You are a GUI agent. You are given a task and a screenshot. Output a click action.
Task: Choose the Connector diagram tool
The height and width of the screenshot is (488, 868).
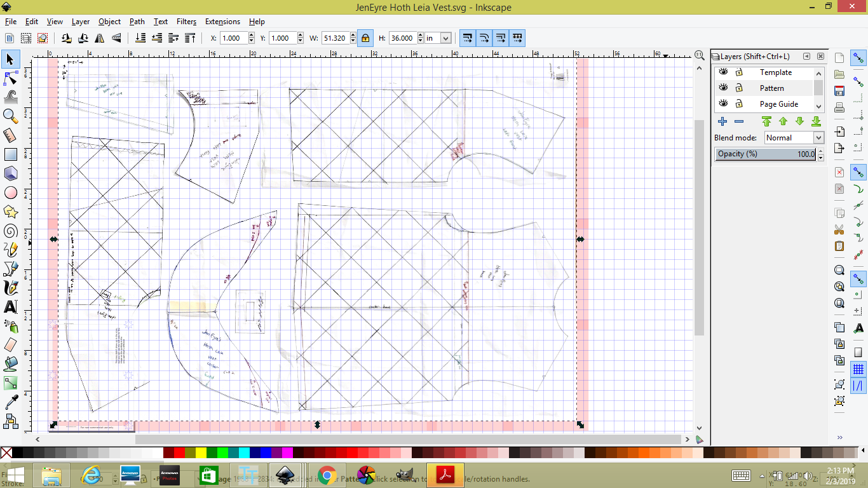pyautogui.click(x=10, y=421)
